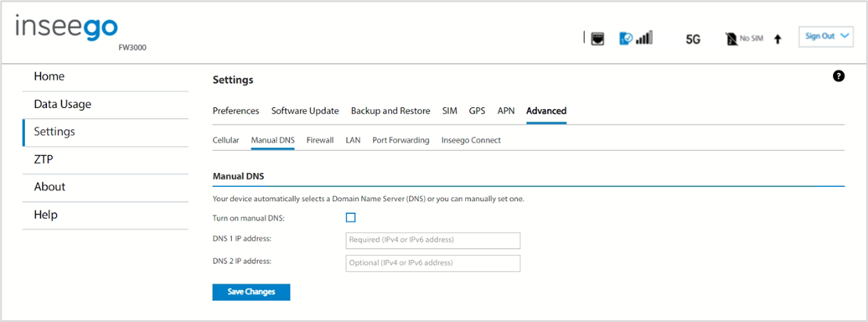Select the Manual DNS sub-tab
This screenshot has width=868, height=322.
click(x=273, y=141)
